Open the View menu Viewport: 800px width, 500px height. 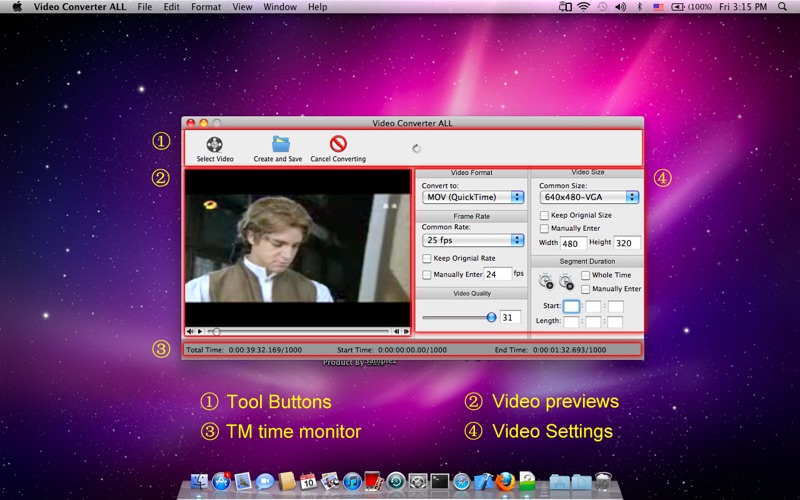pyautogui.click(x=242, y=7)
